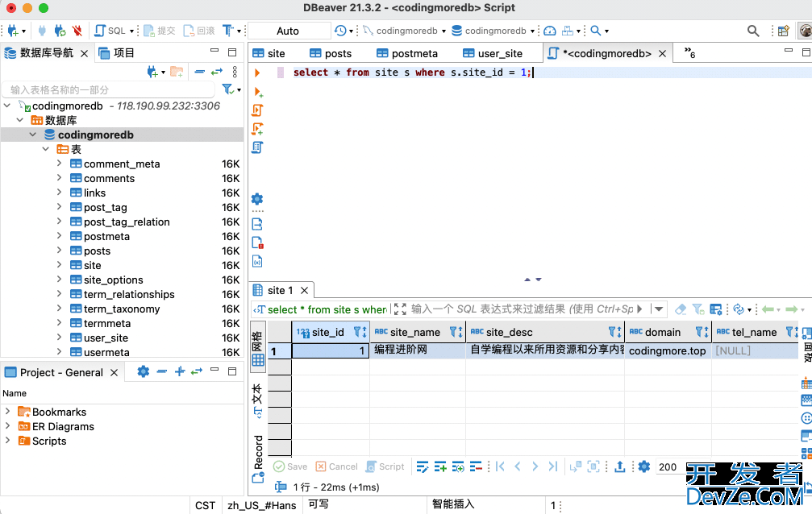This screenshot has width=812, height=514.
Task: Open the editor settings gear in the sidebar
Action: coord(257,199)
